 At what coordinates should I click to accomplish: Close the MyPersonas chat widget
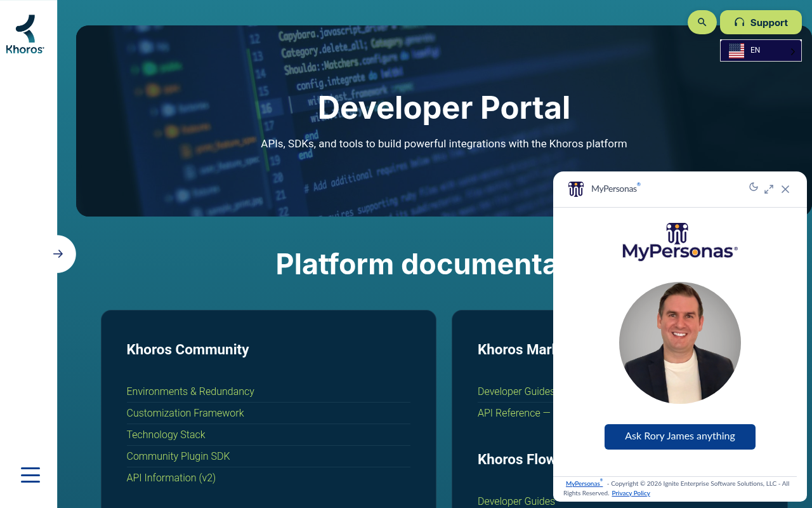pos(785,189)
